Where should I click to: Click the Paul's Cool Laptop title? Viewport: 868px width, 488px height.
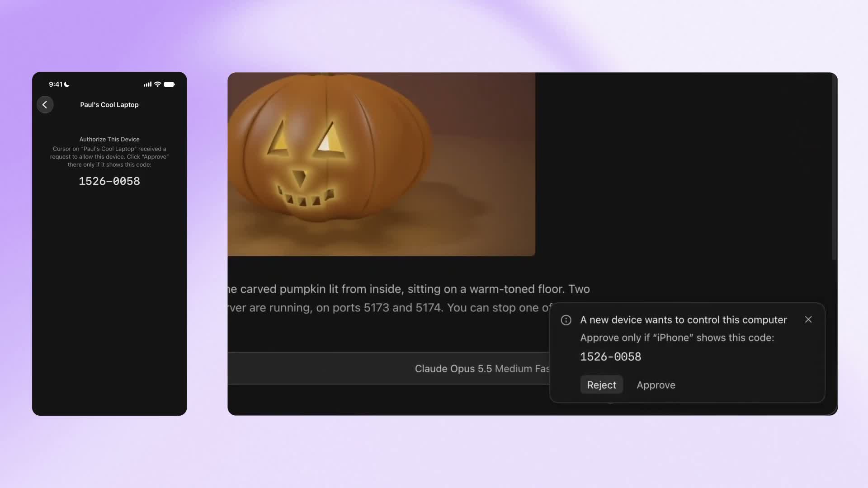(109, 105)
